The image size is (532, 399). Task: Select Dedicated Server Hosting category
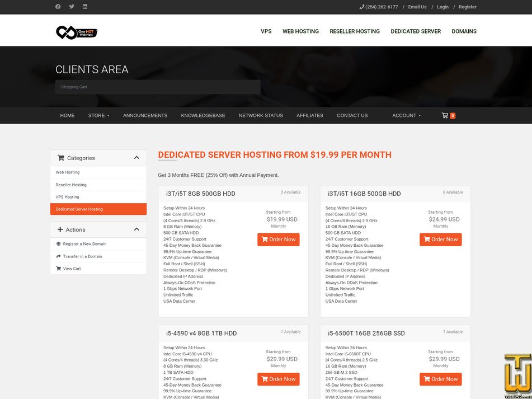(x=98, y=209)
